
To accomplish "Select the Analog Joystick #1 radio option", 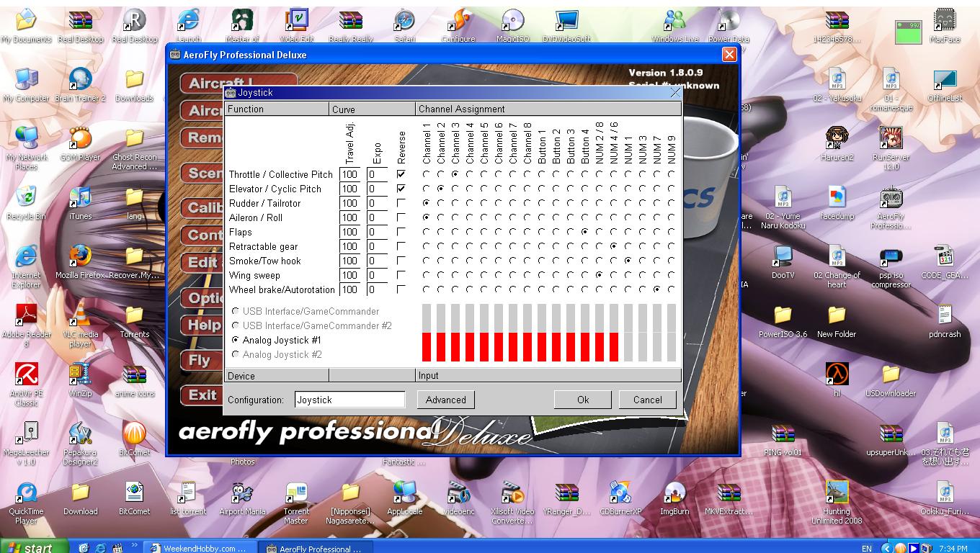I will click(x=236, y=340).
